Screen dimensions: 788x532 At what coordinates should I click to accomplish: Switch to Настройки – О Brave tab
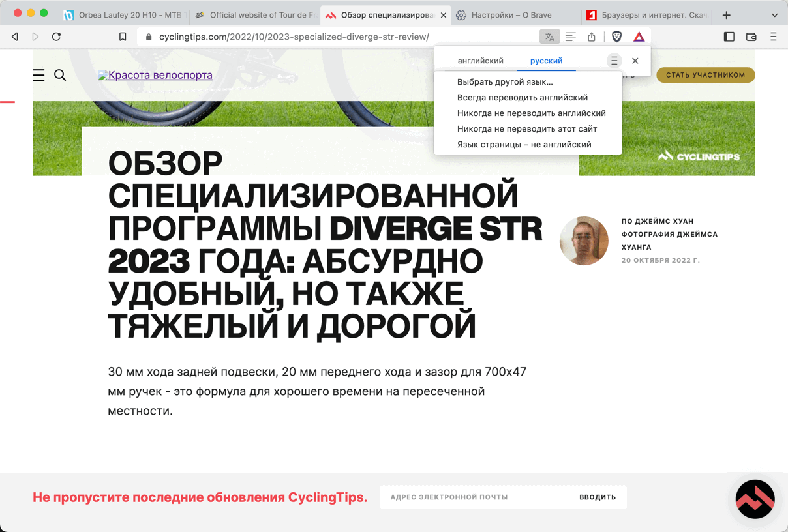(515, 15)
